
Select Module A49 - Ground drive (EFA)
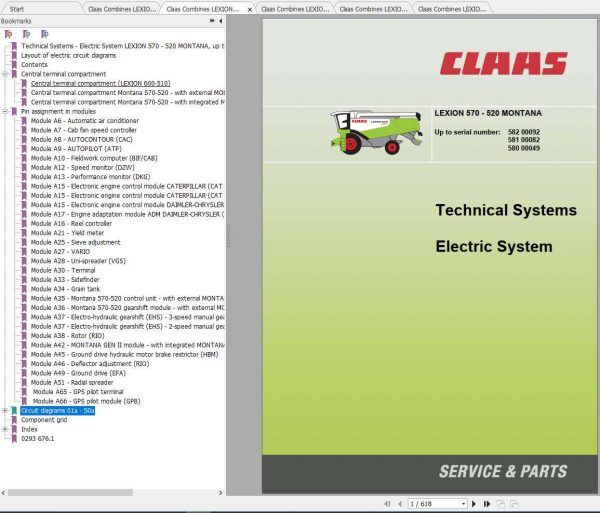(78, 373)
